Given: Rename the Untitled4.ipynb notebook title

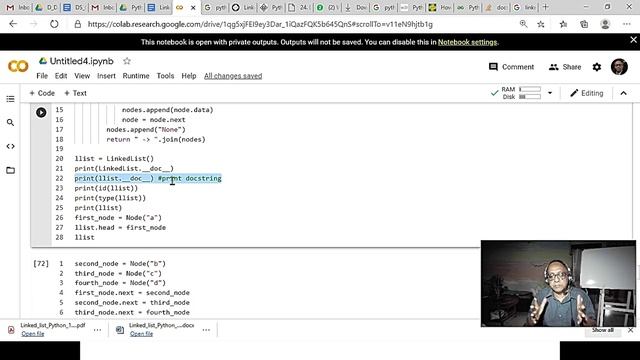Looking at the screenshot, I should pyautogui.click(x=82, y=61).
